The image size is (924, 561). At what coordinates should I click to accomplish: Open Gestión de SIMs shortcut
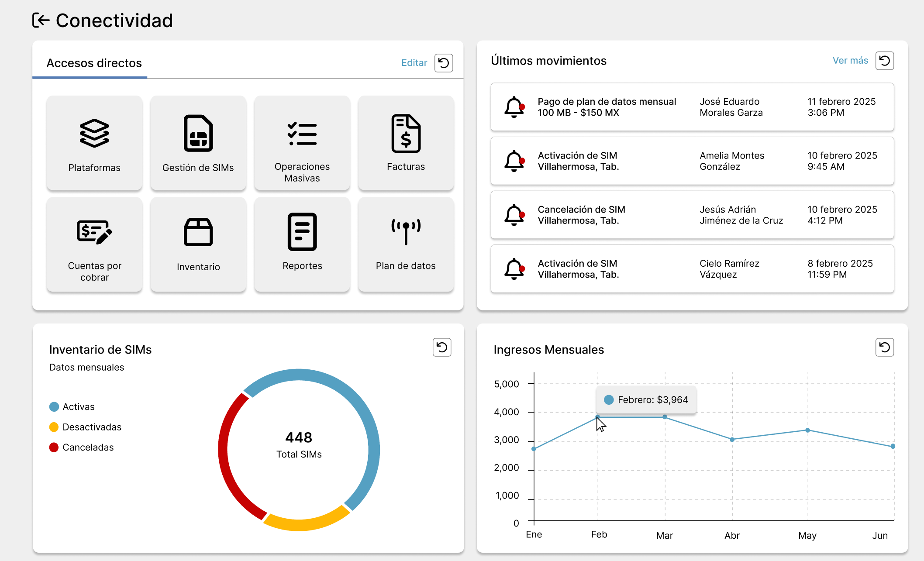[x=198, y=143]
